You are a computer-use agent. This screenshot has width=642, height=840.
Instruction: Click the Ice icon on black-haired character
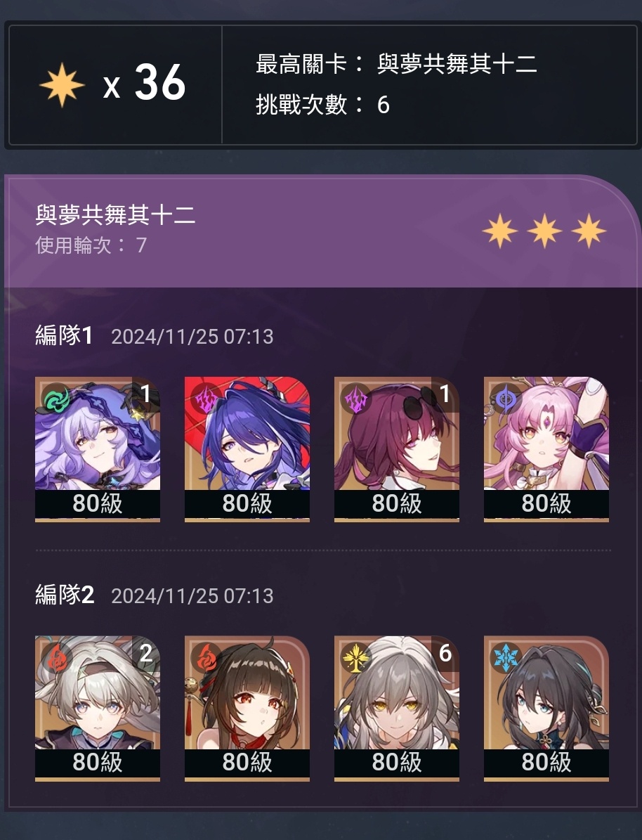pos(506,659)
